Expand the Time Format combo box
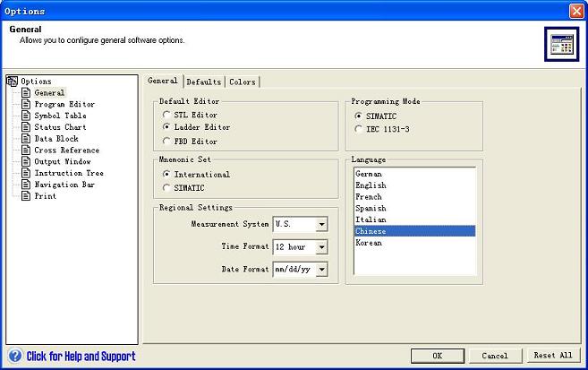The width and height of the screenshot is (588, 370). click(321, 246)
